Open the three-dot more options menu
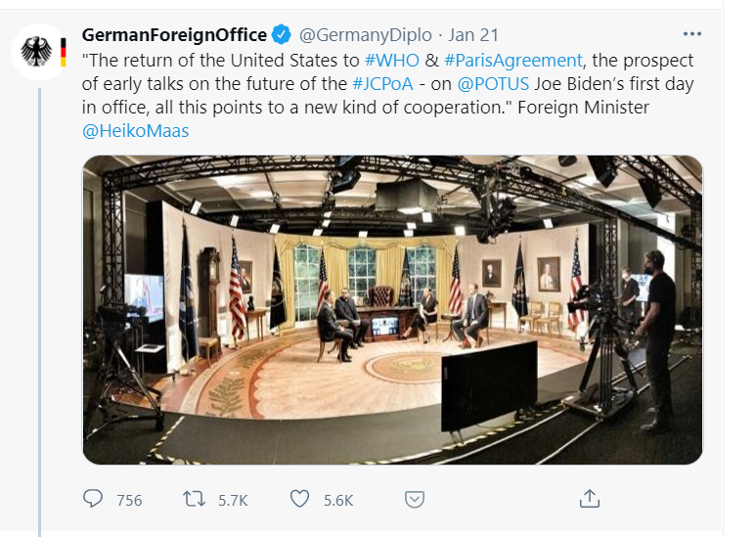 pyautogui.click(x=692, y=34)
